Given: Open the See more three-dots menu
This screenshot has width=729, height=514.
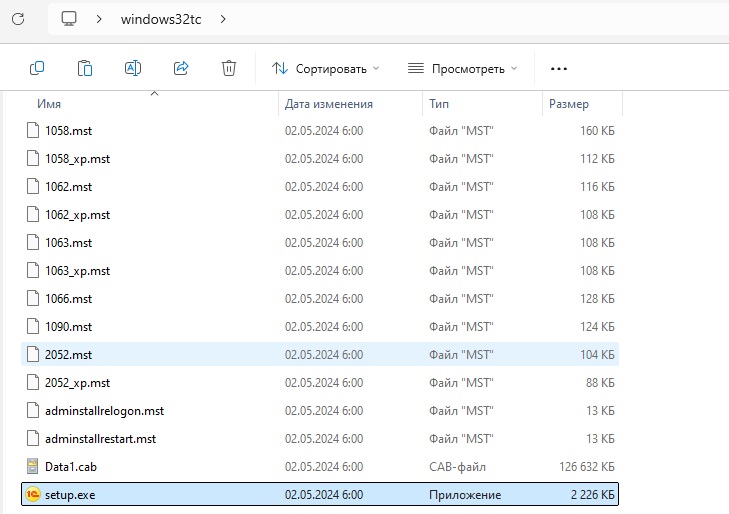Looking at the screenshot, I should point(559,68).
